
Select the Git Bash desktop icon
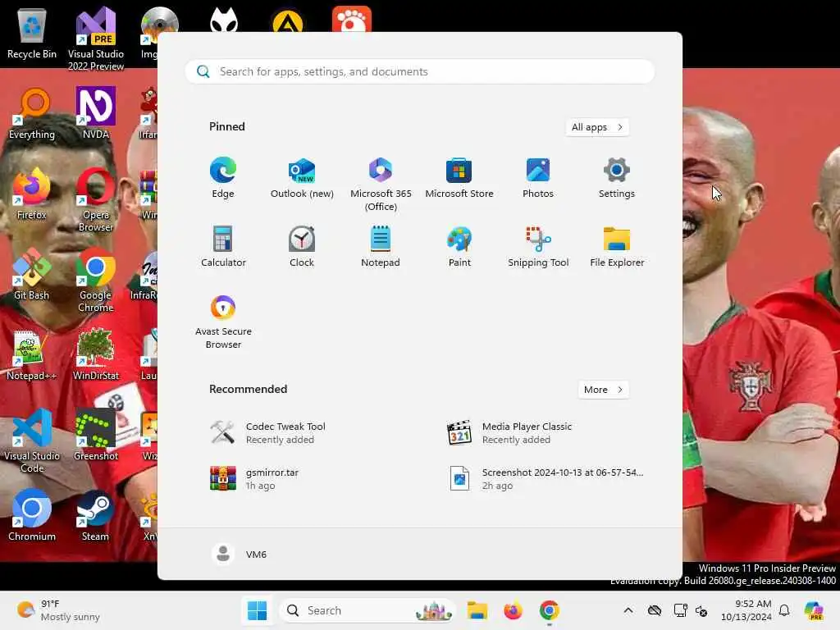coord(32,274)
